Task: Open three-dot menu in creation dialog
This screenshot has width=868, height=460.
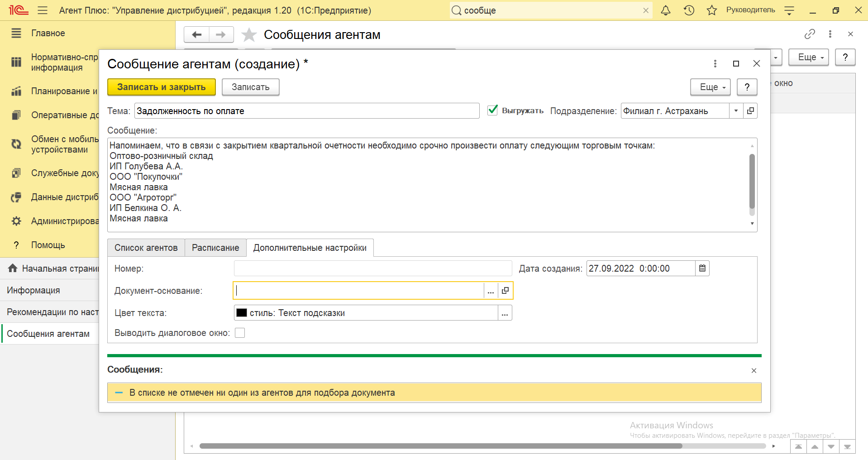Action: [x=715, y=63]
